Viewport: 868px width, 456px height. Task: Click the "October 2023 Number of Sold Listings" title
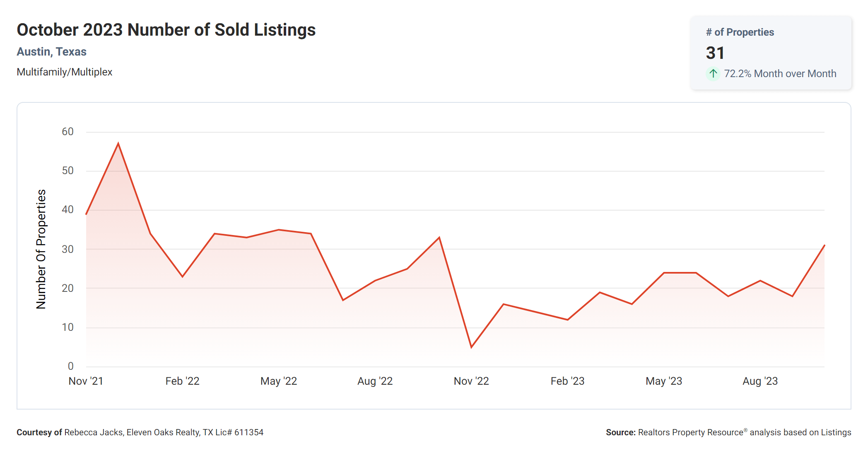[166, 30]
